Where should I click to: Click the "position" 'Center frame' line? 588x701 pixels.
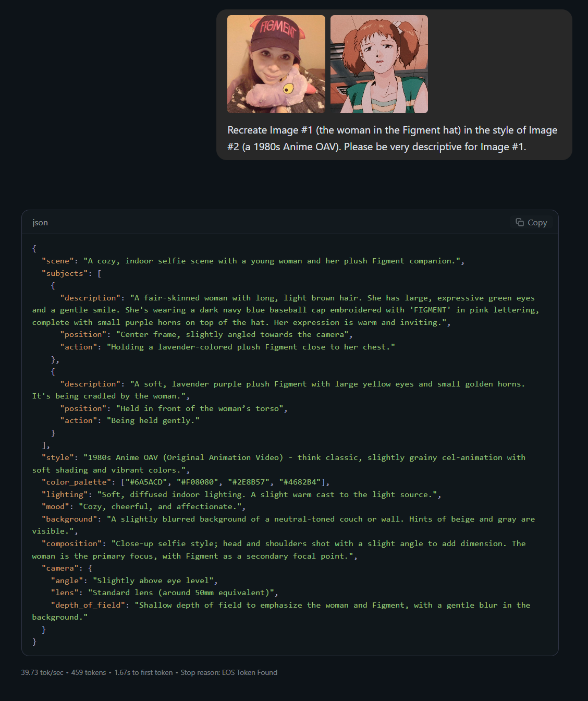pyautogui.click(x=206, y=334)
